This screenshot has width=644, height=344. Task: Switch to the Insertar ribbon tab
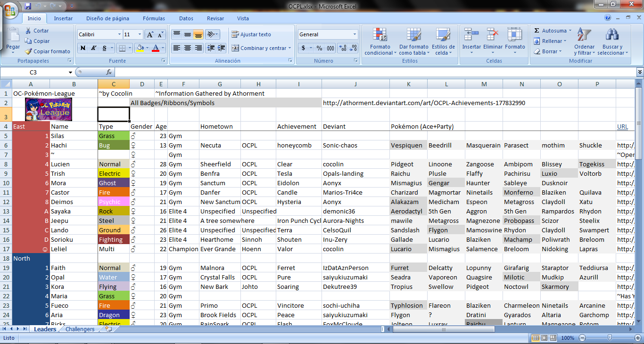63,18
